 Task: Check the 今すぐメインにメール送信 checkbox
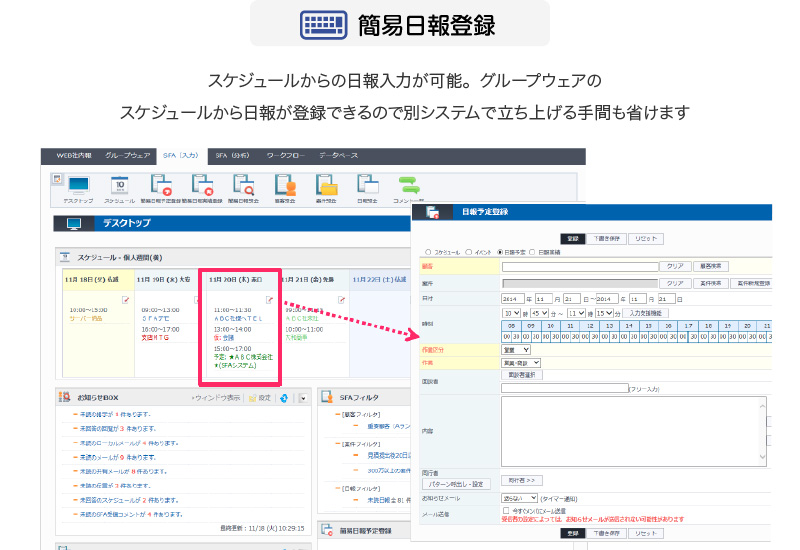pos(506,509)
